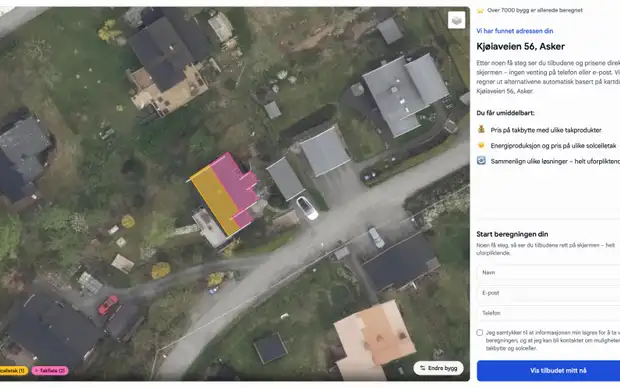Click the Endre bygg button

pyautogui.click(x=438, y=368)
